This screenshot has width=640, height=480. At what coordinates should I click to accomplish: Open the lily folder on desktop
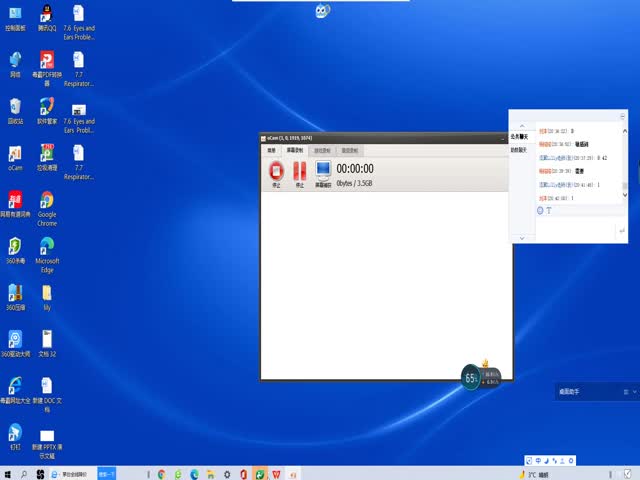pos(47,294)
